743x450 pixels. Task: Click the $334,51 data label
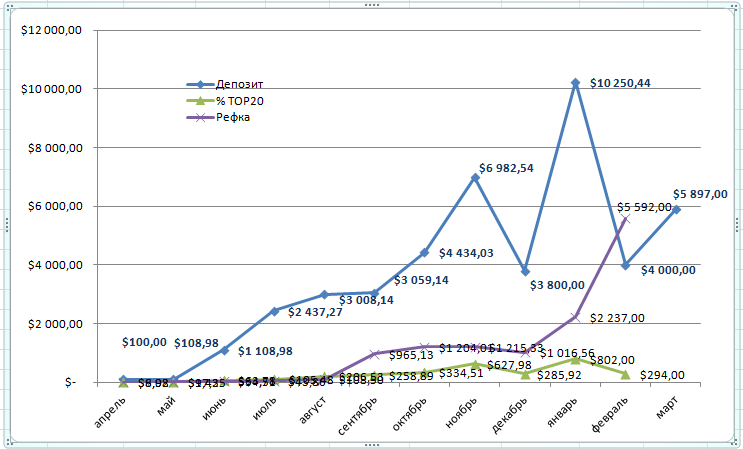click(x=461, y=373)
